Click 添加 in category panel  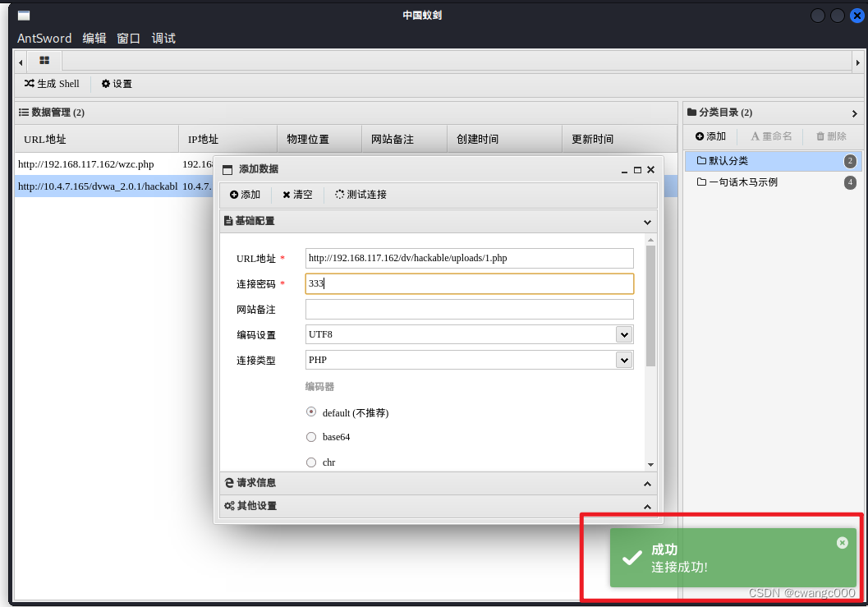click(x=711, y=136)
